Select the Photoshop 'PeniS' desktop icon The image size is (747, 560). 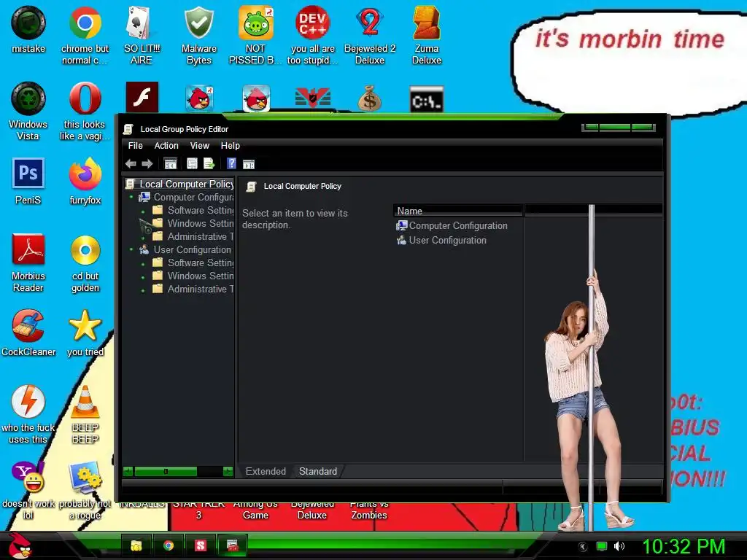click(28, 181)
